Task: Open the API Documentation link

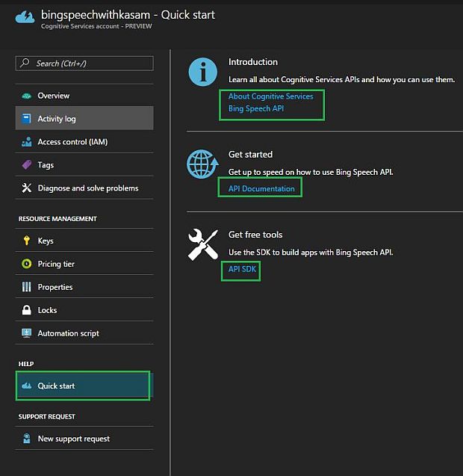Action: point(261,188)
